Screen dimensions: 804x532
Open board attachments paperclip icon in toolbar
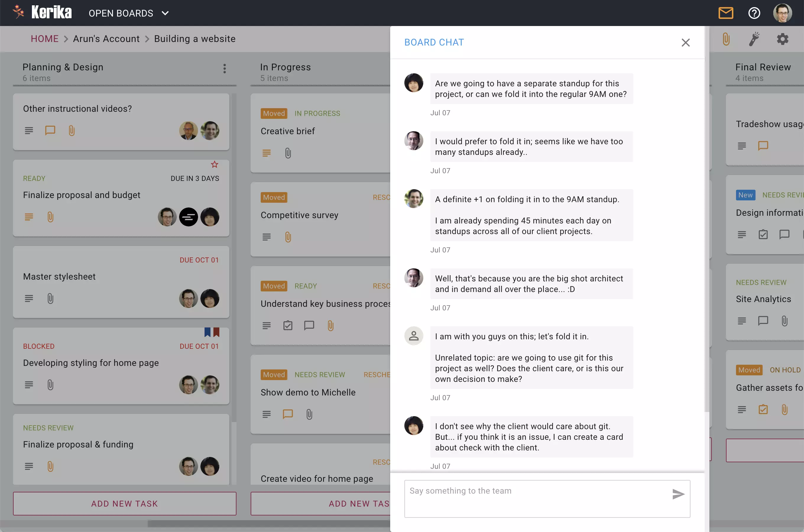point(726,39)
